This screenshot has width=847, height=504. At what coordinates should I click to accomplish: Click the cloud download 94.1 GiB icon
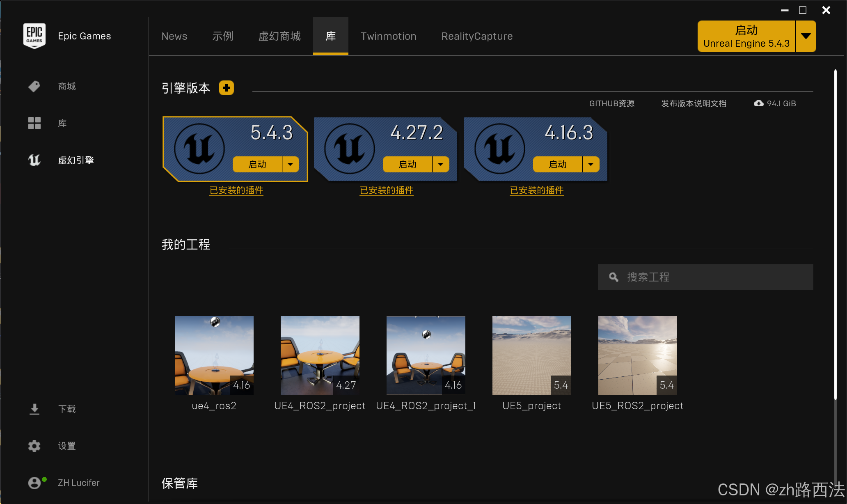point(759,103)
